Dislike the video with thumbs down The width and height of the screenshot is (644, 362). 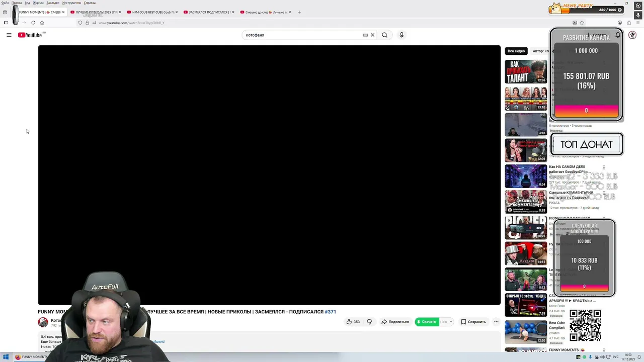369,322
